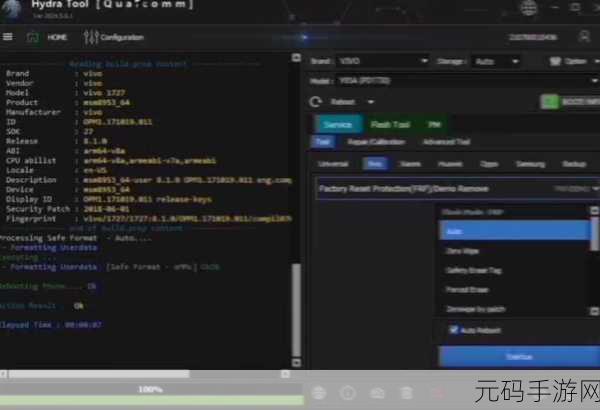Switch to the Service tab

coord(338,124)
